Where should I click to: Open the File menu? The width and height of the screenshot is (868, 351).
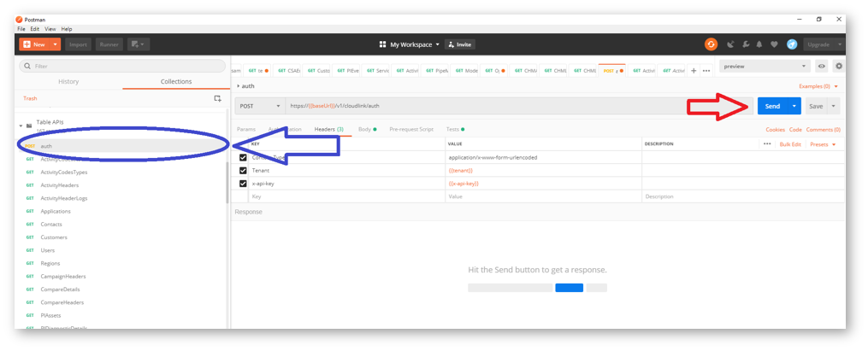[21, 29]
